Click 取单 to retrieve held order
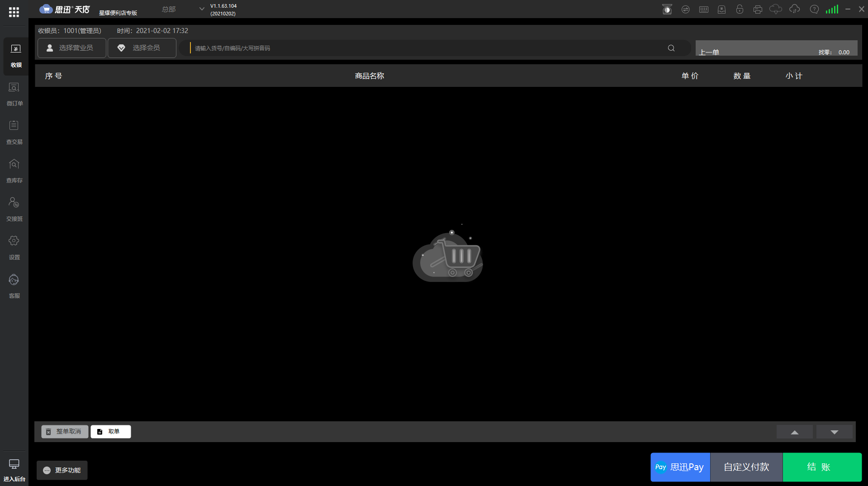Screen dimensions: 868x486 pos(111,432)
